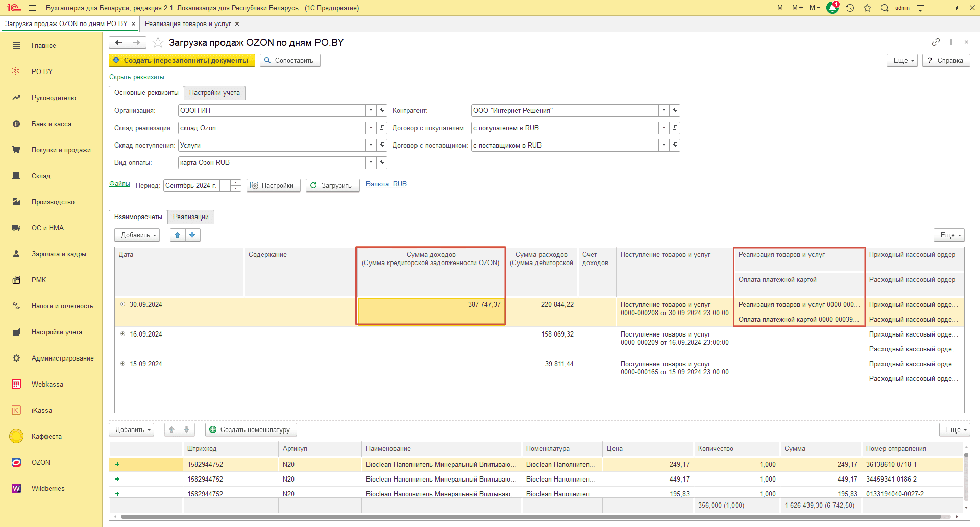Open Еще menu at form top

pyautogui.click(x=902, y=61)
